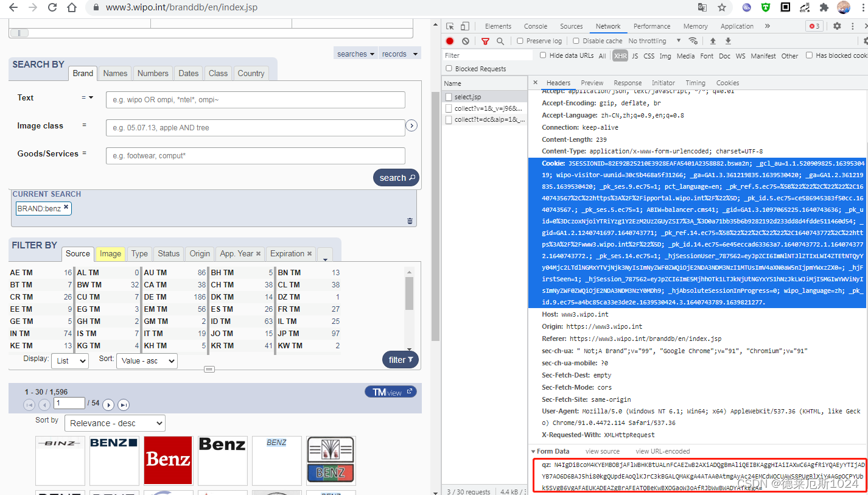Open the Chrome profile avatar
The width and height of the screenshot is (868, 495).
pyautogui.click(x=844, y=7)
